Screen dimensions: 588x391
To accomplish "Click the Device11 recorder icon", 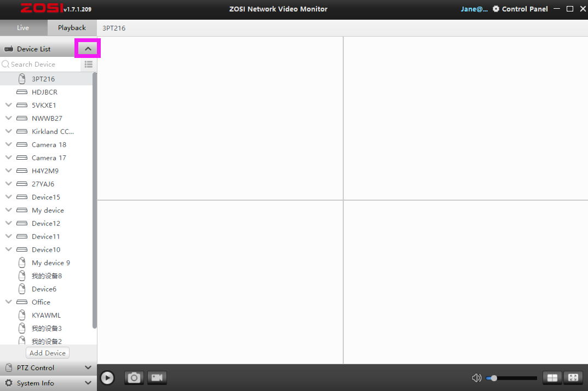I will click(22, 236).
